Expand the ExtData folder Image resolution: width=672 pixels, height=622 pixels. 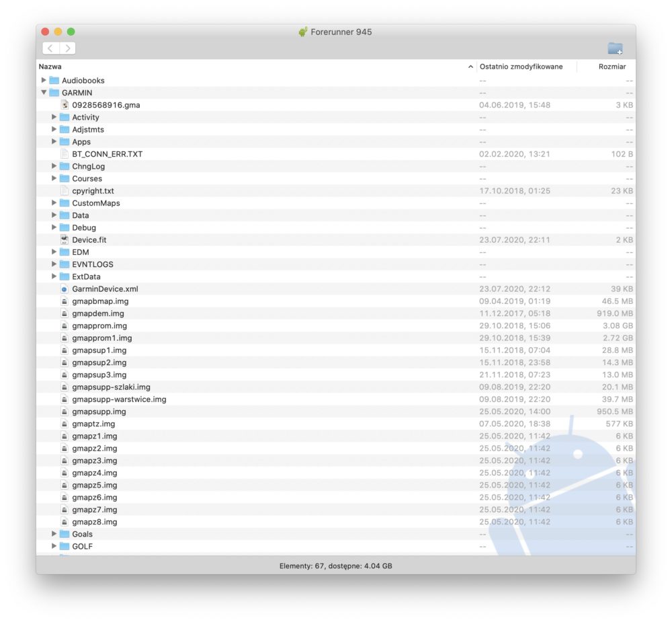pyautogui.click(x=54, y=276)
